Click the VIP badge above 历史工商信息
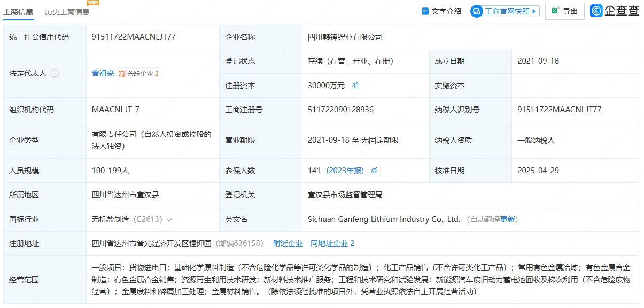This screenshot has height=308, width=644. coord(93,3)
